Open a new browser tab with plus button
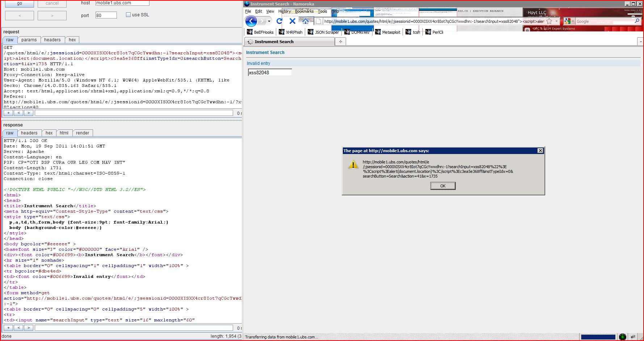Viewport: 644px width, 341px height. 341,42
